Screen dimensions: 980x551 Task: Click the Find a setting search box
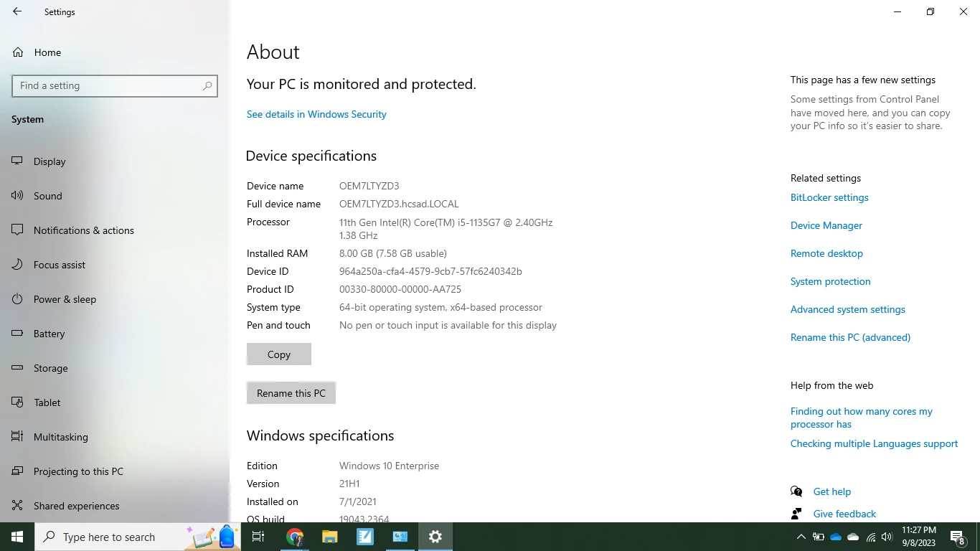[x=115, y=86]
